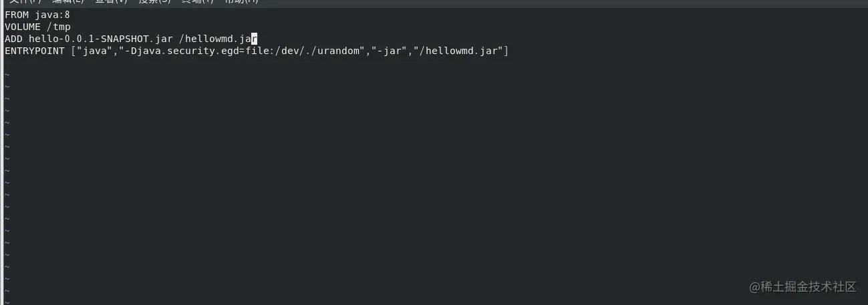868x305 pixels.
Task: Click the Juejin logo icon in watermark
Action: point(757,287)
